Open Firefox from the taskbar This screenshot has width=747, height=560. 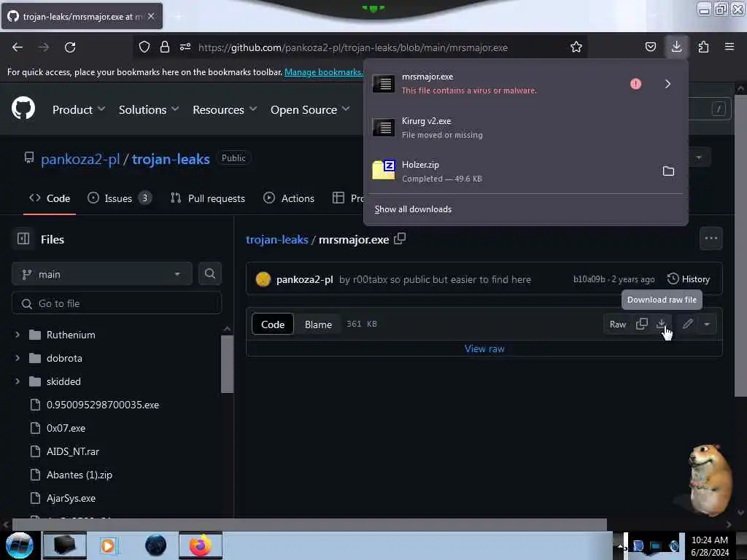pyautogui.click(x=201, y=545)
